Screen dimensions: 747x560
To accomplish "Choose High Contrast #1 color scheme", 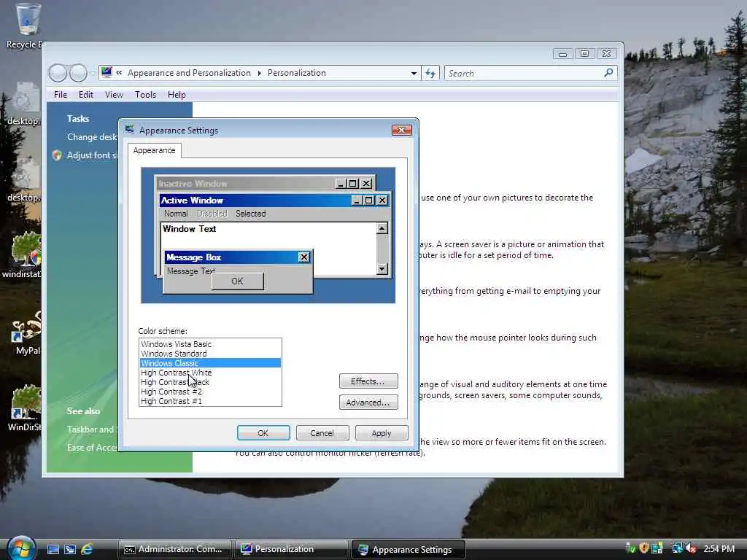I will tap(210, 402).
